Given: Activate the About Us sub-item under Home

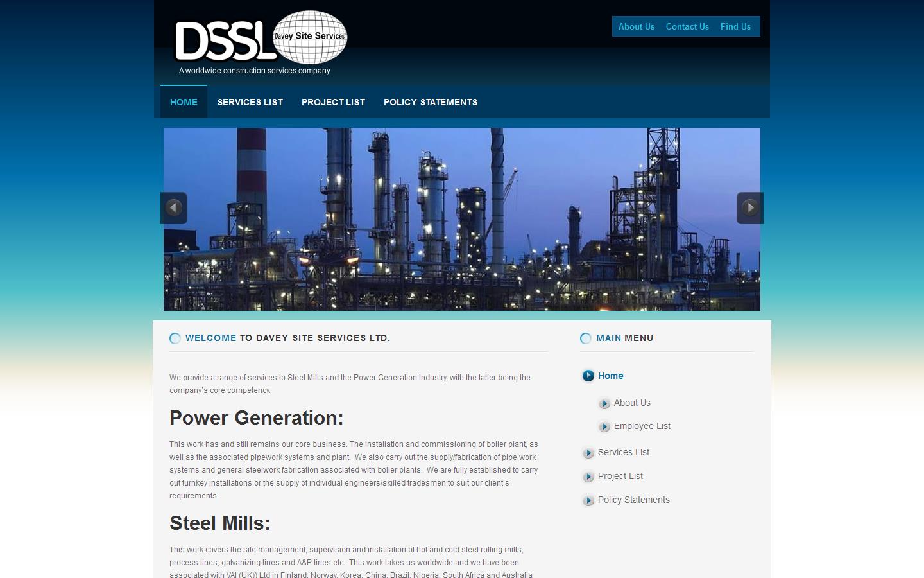Looking at the screenshot, I should (631, 403).
